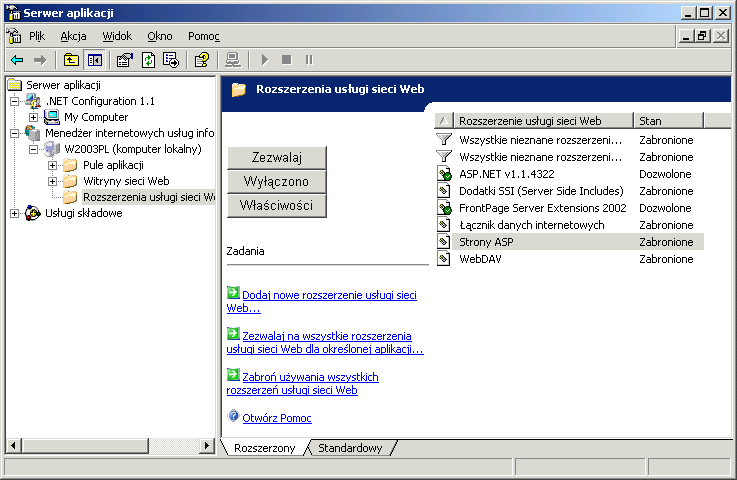
Task: Collapse Menedżer internetowych usług node
Action: pos(15,133)
